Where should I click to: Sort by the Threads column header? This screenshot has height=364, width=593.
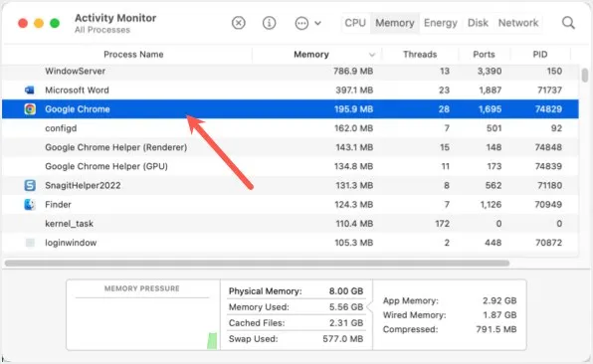coord(420,55)
